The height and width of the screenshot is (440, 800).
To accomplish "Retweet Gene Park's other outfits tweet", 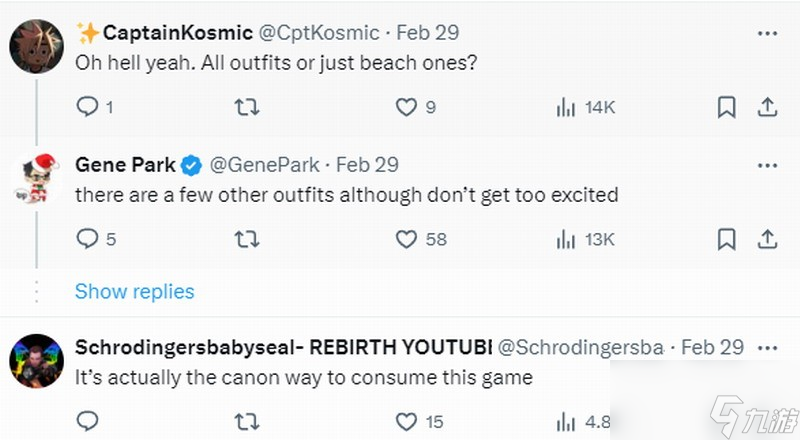I will (246, 239).
